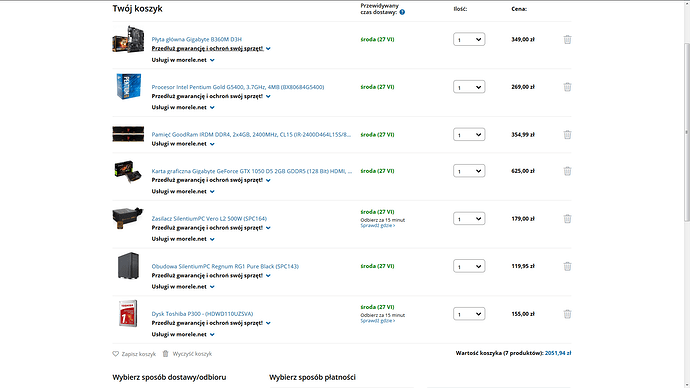The width and height of the screenshot is (690, 388).
Task: Delete the Gigabyte B360M D3H motherboard from cart
Action: coord(567,40)
